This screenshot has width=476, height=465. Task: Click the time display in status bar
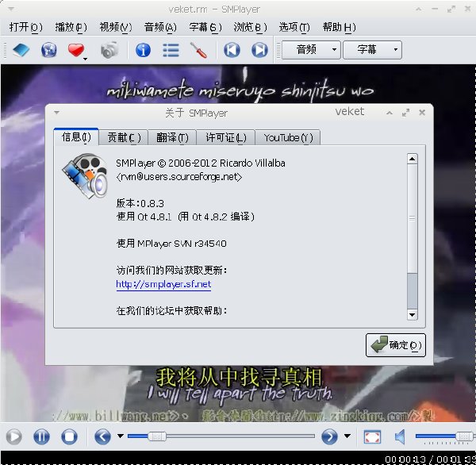point(430,459)
